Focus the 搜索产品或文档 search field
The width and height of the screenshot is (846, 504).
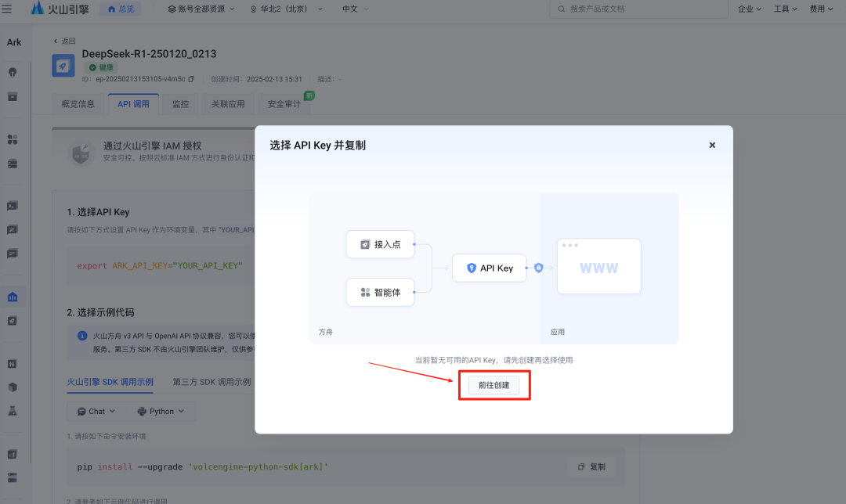pyautogui.click(x=639, y=9)
